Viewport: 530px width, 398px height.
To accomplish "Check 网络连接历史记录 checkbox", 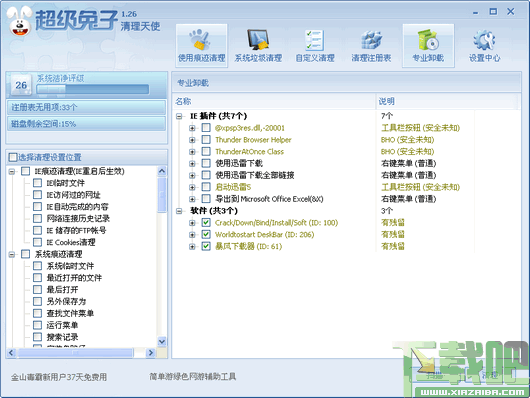I will (37, 218).
